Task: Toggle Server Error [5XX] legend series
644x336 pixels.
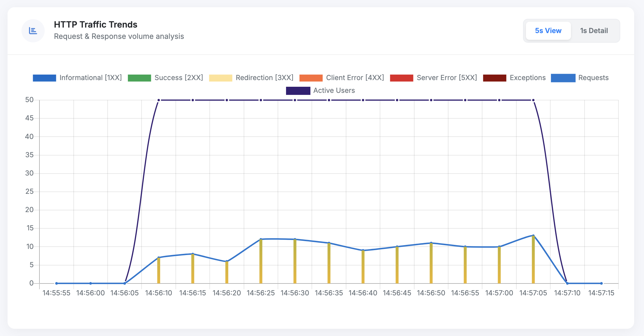Action: pos(433,78)
